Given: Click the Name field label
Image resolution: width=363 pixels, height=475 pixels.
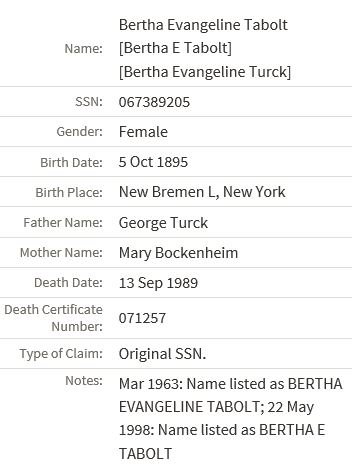Looking at the screenshot, I should click(x=83, y=49).
